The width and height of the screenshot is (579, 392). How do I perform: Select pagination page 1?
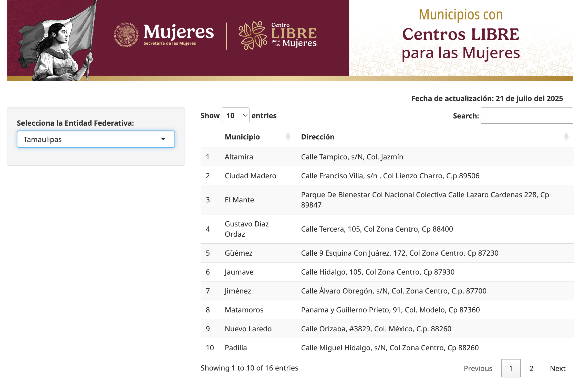click(511, 368)
